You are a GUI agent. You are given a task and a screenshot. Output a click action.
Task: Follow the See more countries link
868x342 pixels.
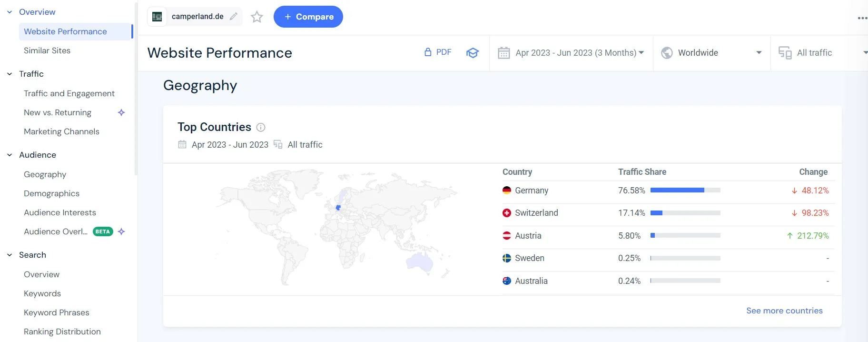tap(784, 311)
